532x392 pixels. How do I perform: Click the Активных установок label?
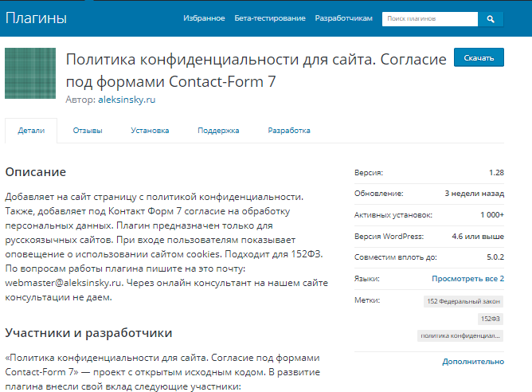click(393, 215)
